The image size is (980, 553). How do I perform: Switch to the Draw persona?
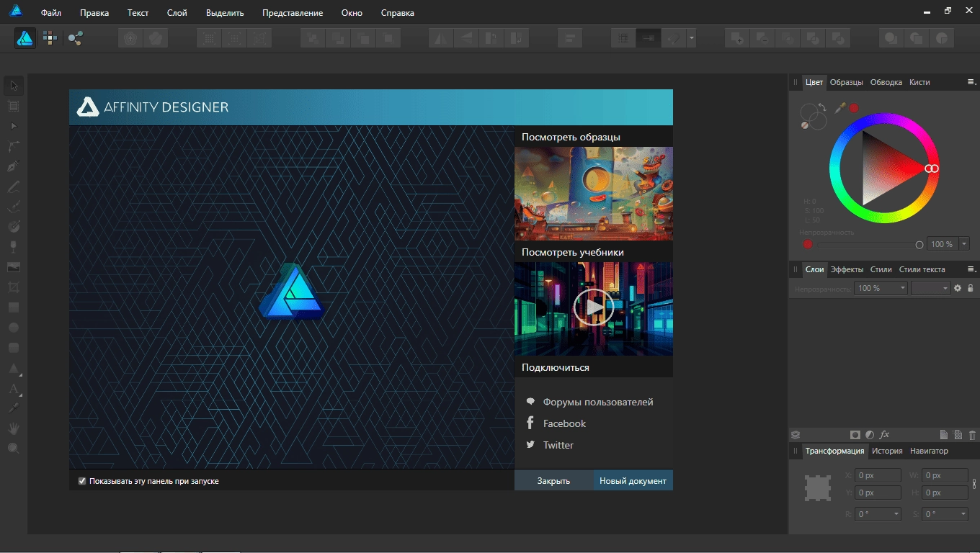(25, 37)
